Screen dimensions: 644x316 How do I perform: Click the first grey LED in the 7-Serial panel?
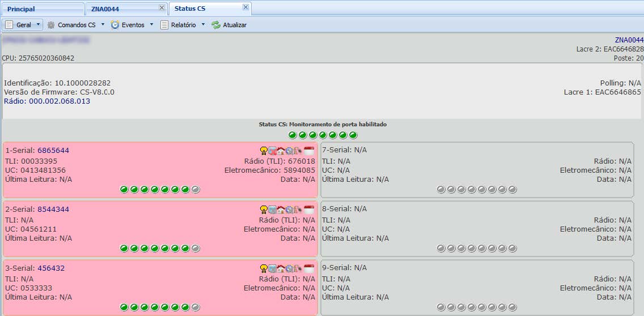pyautogui.click(x=441, y=189)
